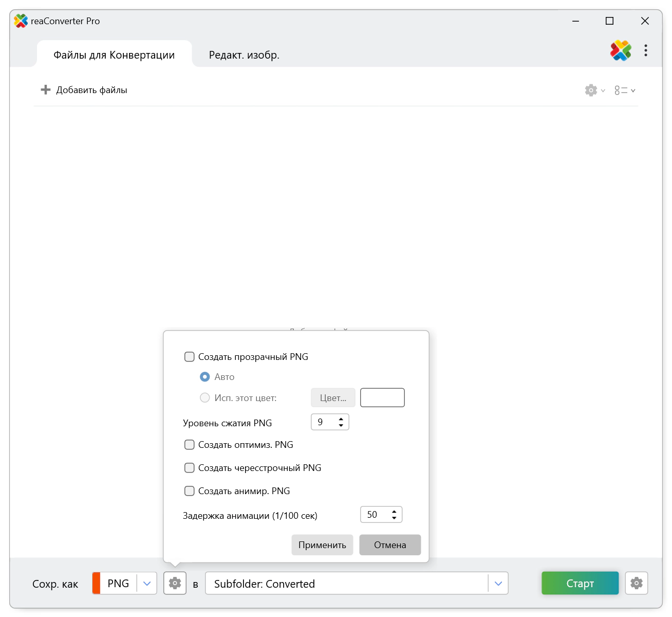This screenshot has height=617, width=672.
Task: Click PNG format settings gear icon
Action: (x=175, y=583)
